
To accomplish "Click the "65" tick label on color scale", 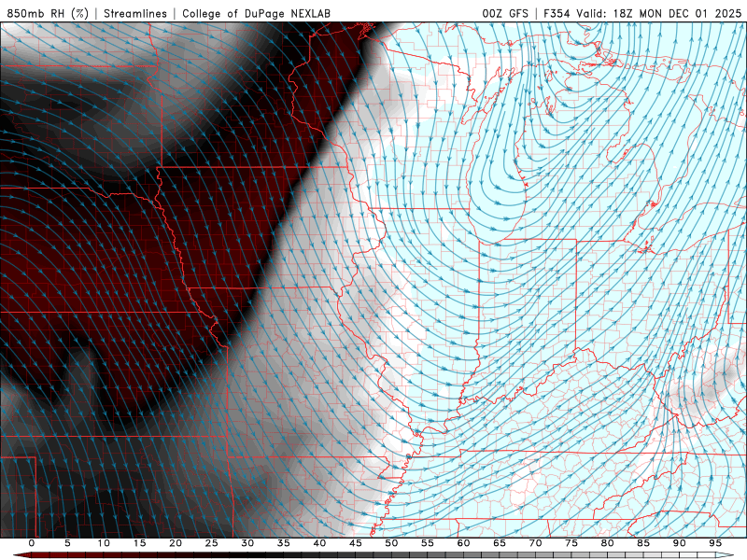I will pyautogui.click(x=500, y=543).
